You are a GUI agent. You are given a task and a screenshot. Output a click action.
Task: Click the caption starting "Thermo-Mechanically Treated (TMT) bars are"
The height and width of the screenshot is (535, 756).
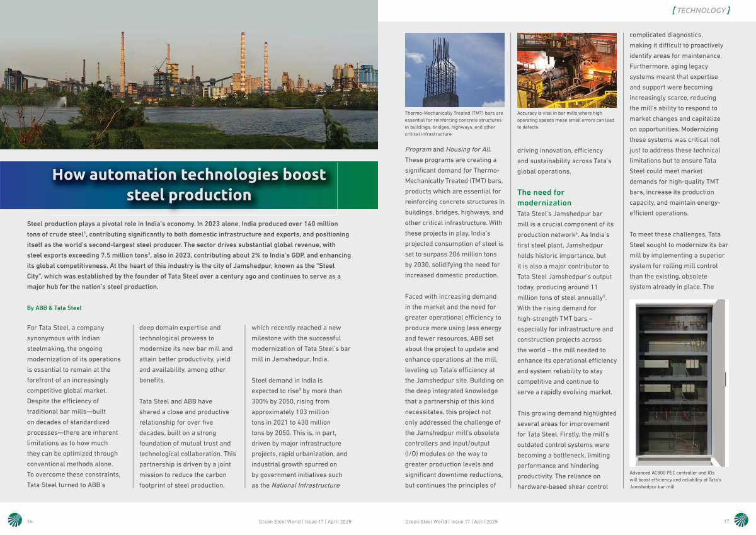[454, 124]
